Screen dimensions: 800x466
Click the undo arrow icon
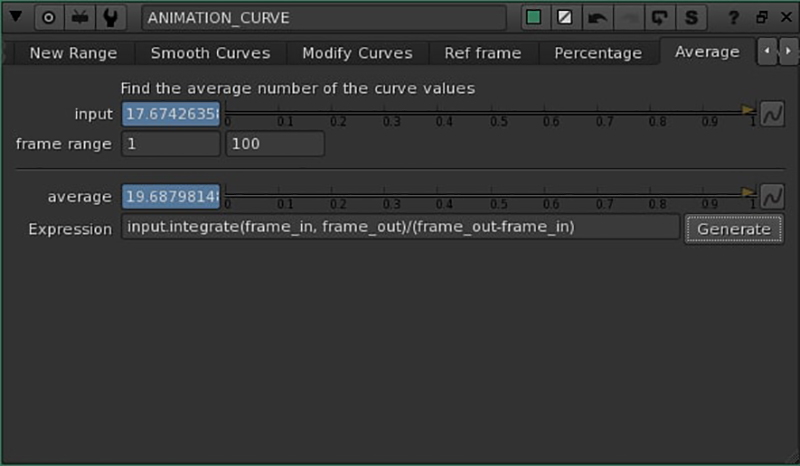tap(598, 17)
